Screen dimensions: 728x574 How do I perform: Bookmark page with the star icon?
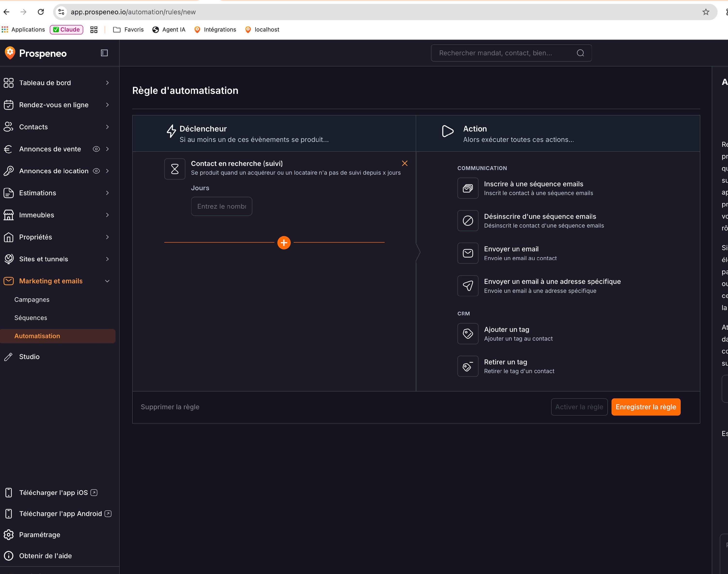[705, 12]
